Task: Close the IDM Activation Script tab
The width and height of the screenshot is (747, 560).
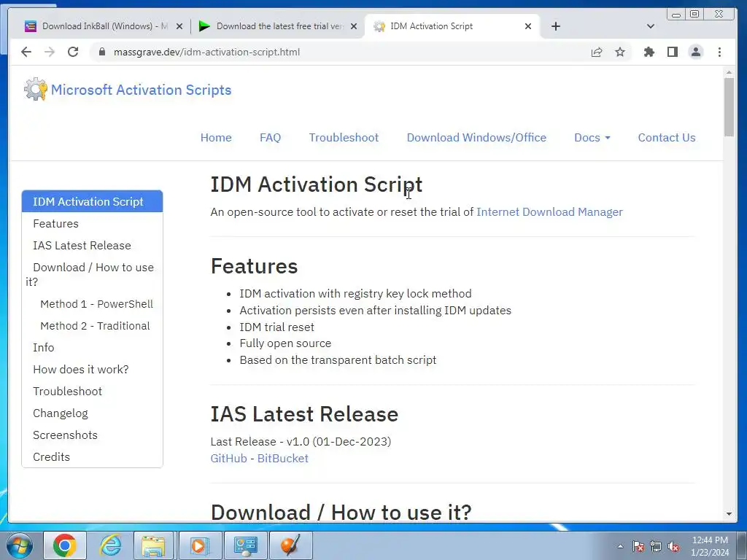Action: click(x=528, y=26)
